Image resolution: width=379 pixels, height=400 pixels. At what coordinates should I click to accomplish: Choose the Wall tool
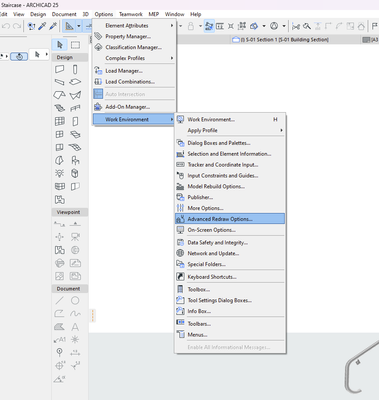[x=60, y=69]
